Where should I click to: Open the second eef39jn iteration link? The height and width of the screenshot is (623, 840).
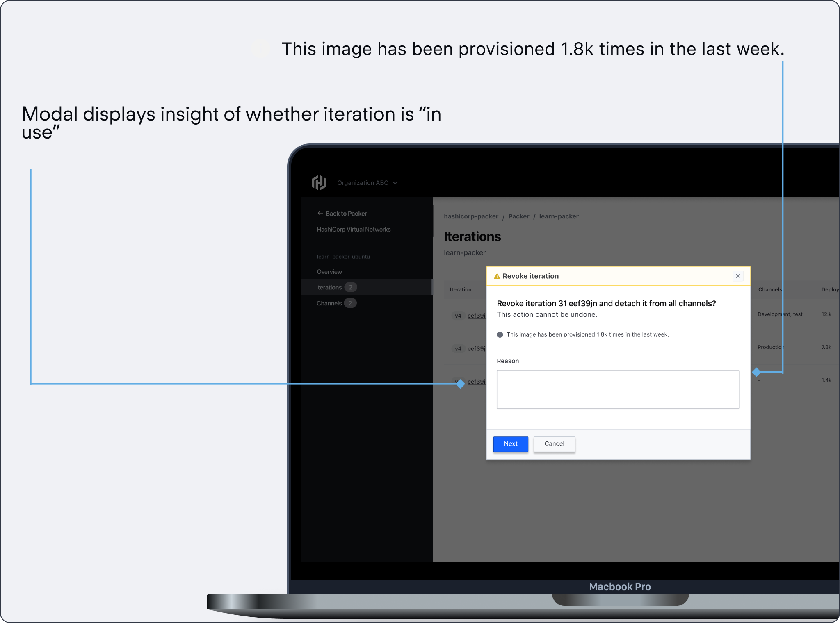pyautogui.click(x=476, y=349)
